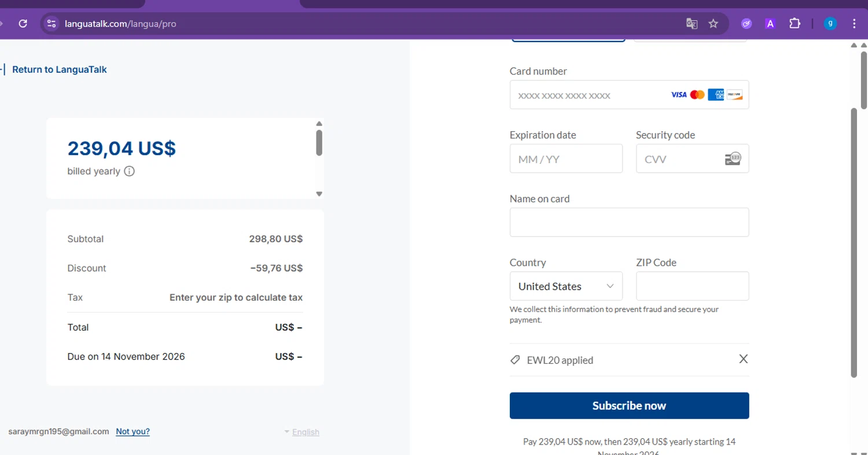
Task: Click the payment form scrollbar thumb
Action: point(854,243)
